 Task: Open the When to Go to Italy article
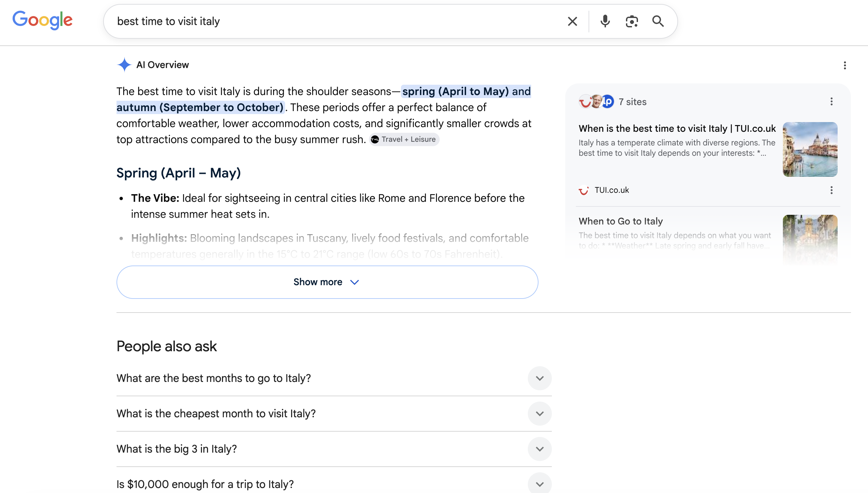[620, 221]
